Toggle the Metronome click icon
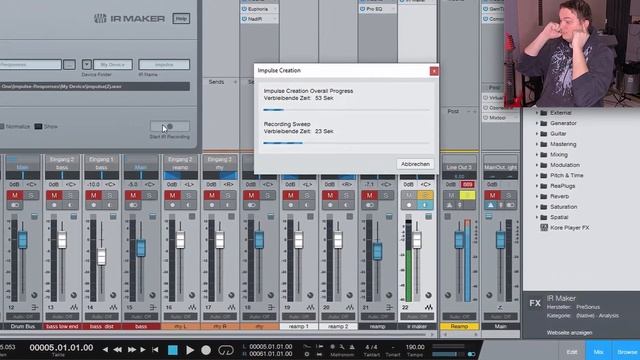The width and height of the screenshot is (640, 360). coord(352,347)
